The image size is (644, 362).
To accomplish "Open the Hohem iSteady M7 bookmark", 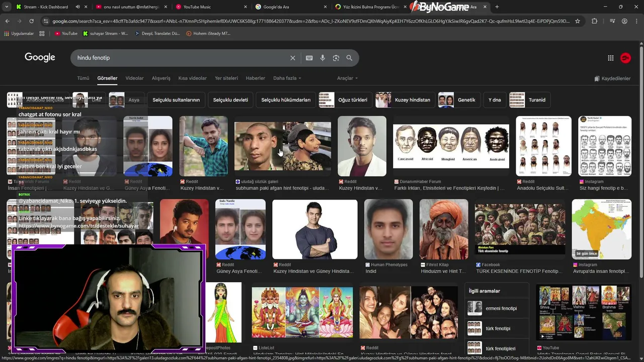I will pyautogui.click(x=208, y=34).
